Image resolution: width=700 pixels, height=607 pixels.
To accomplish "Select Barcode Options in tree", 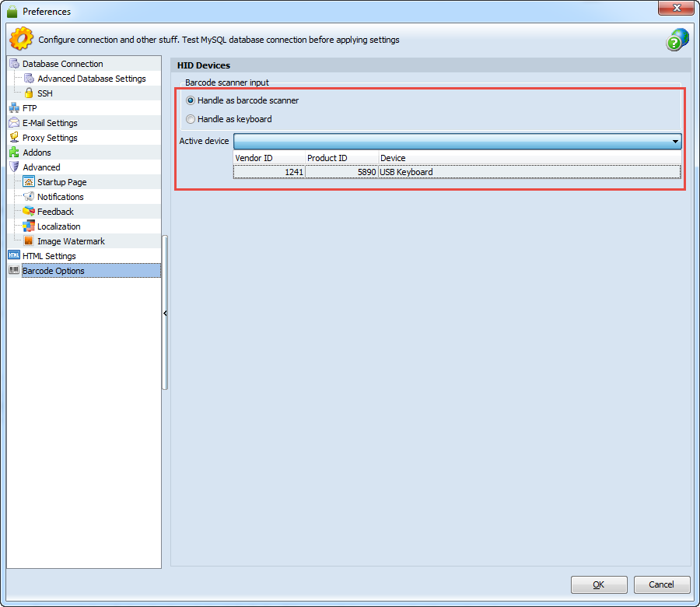I will pos(91,271).
